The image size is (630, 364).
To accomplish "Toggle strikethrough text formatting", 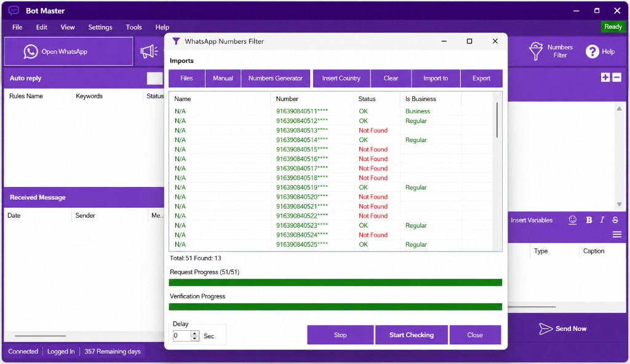I will pos(615,220).
